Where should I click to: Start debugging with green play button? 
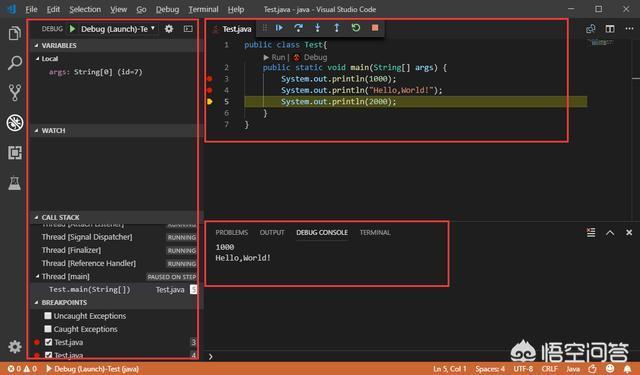coord(72,29)
